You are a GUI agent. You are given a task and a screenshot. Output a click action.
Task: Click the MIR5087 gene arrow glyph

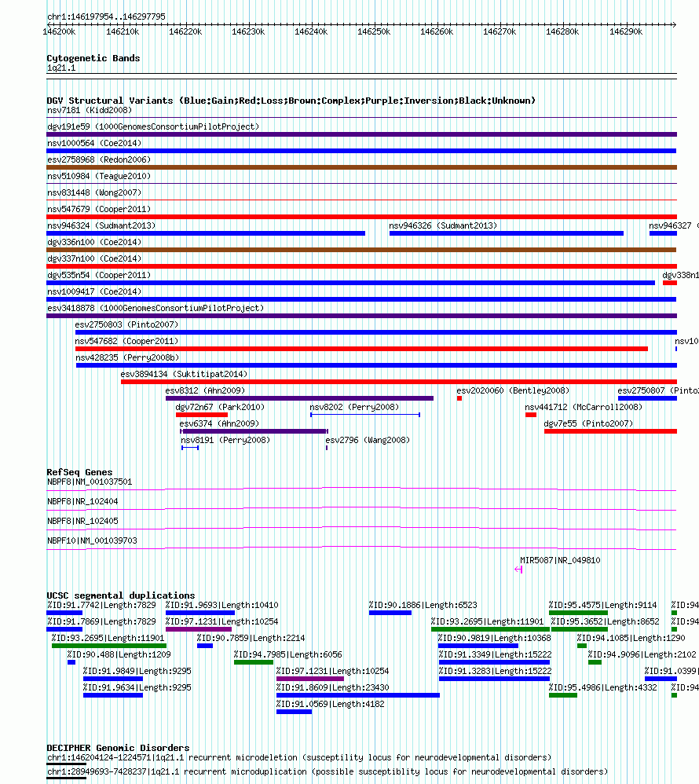[518, 569]
